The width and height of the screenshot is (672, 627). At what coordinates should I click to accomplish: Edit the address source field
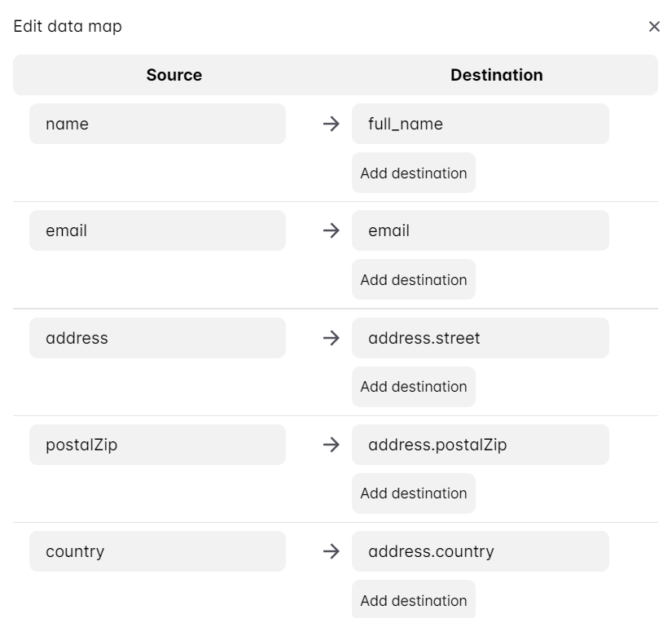pos(157,338)
